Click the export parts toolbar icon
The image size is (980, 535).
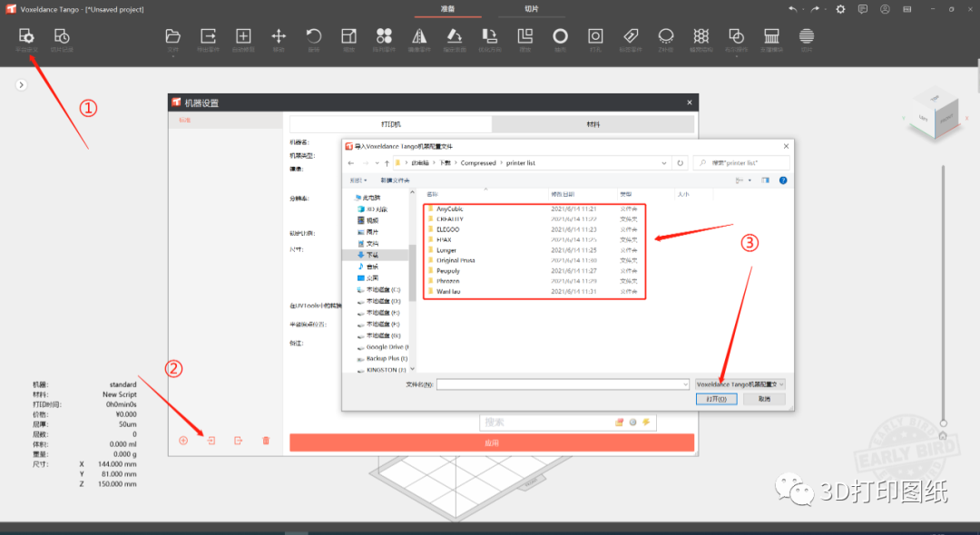[208, 36]
